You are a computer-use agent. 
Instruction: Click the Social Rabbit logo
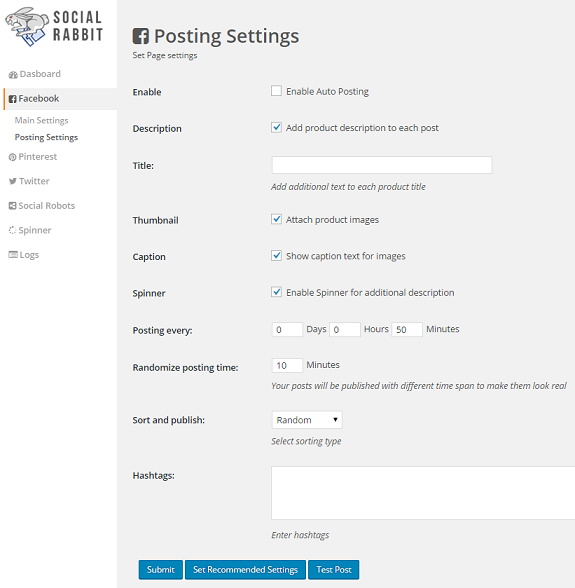(54, 27)
